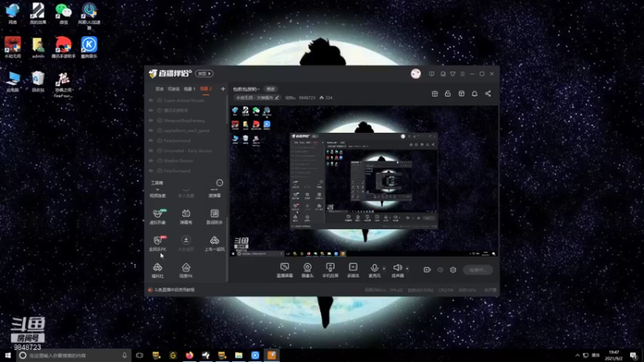Expand speaker options arrow
The width and height of the screenshot is (644, 362).
pos(407,269)
